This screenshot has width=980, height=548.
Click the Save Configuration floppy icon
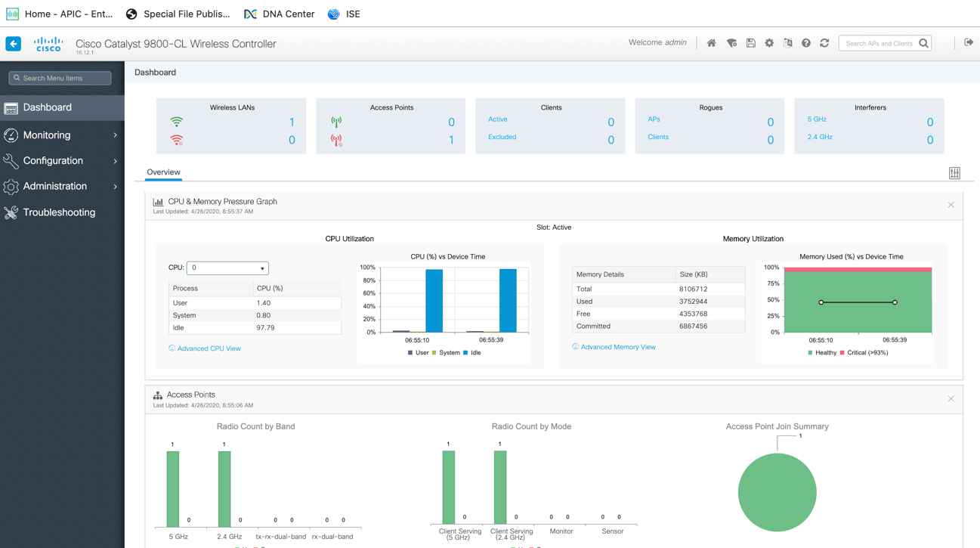point(750,43)
